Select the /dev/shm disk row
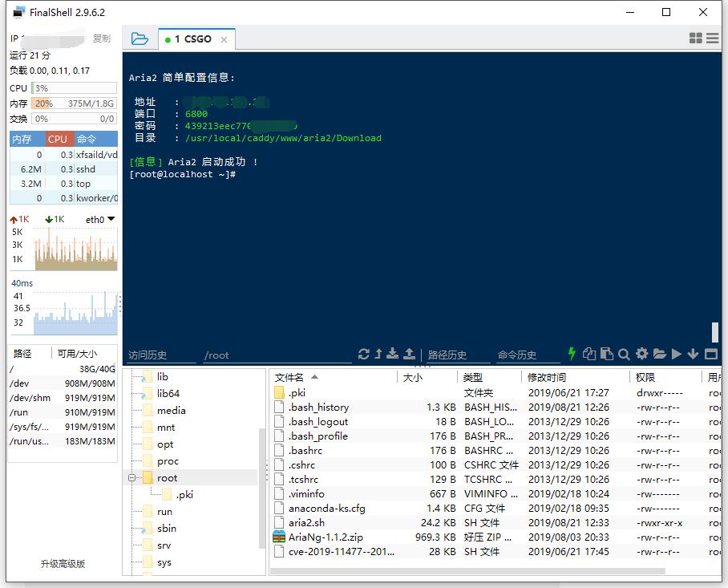This screenshot has height=588, width=728. 63,398
